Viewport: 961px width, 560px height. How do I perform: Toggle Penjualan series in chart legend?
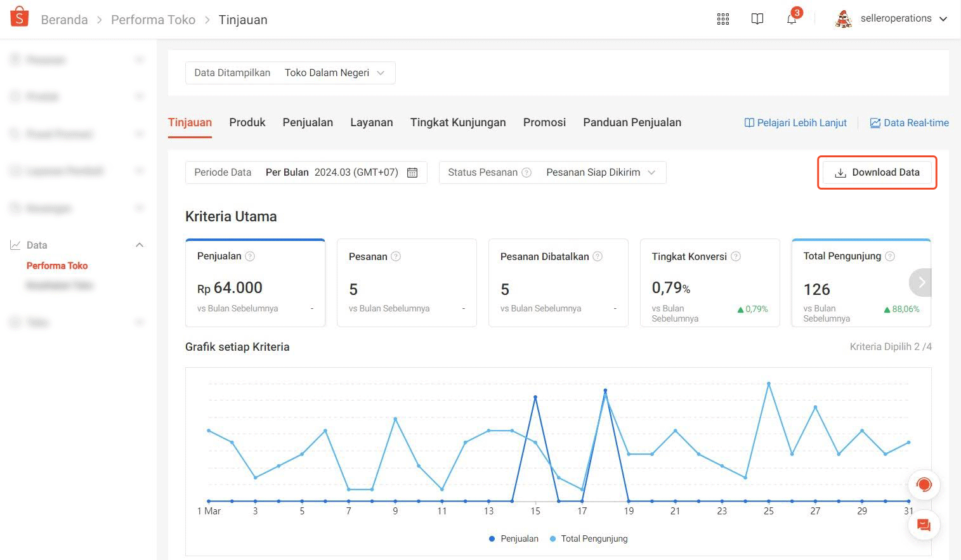point(514,538)
